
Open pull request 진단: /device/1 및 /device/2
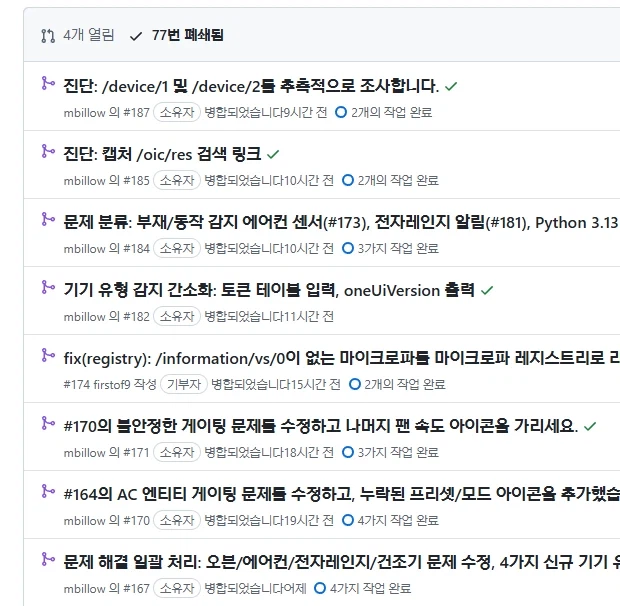(251, 86)
